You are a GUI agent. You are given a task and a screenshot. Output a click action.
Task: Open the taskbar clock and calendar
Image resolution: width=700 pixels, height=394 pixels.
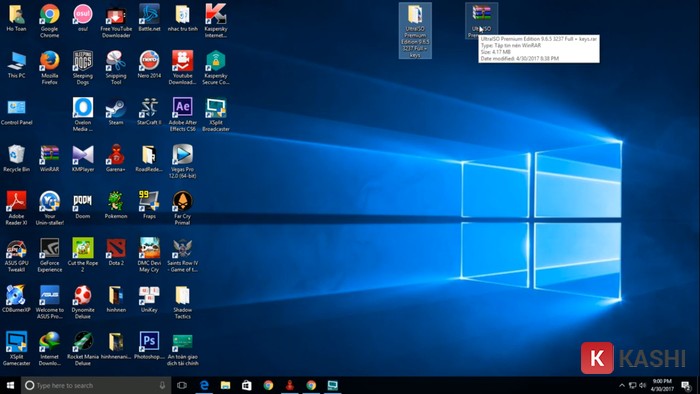(x=662, y=385)
